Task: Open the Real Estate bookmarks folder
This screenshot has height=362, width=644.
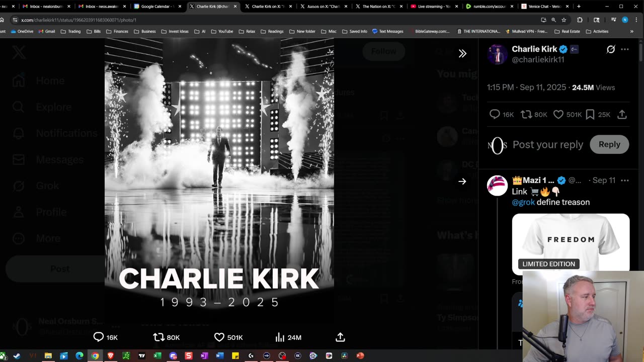Action: click(567, 31)
